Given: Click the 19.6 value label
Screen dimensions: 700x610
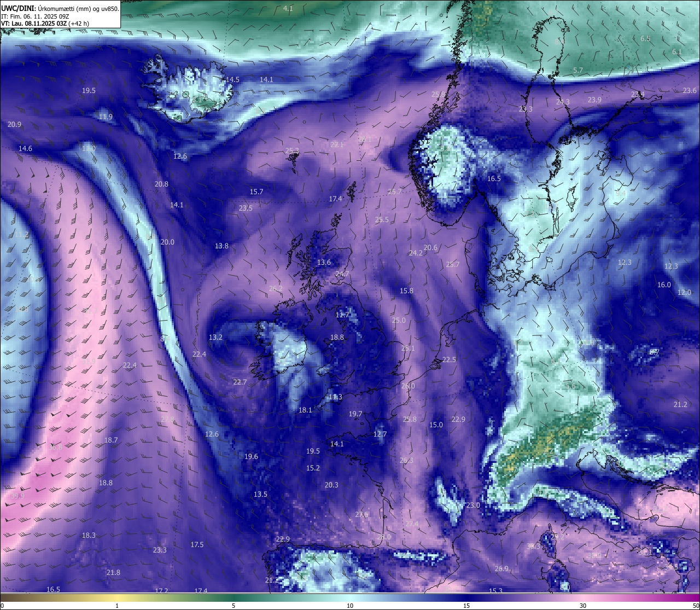Looking at the screenshot, I should tap(251, 457).
